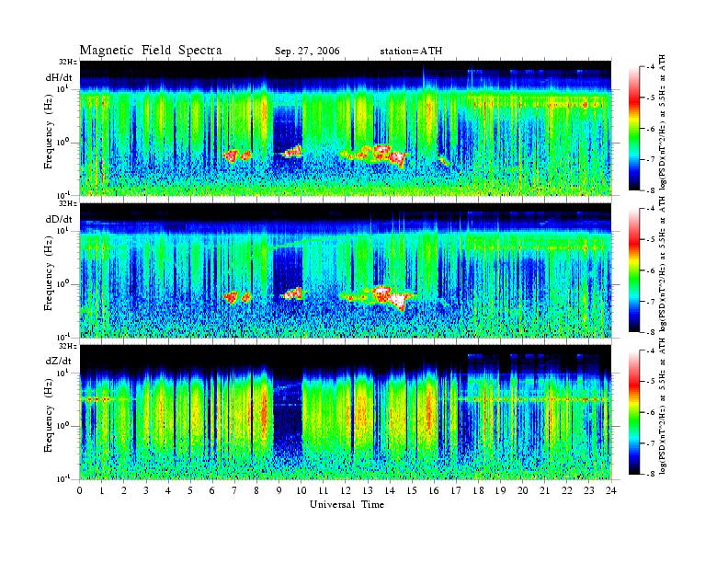This screenshot has width=728, height=563.
Task: Click the time axis tick label "24"
Action: [611, 491]
